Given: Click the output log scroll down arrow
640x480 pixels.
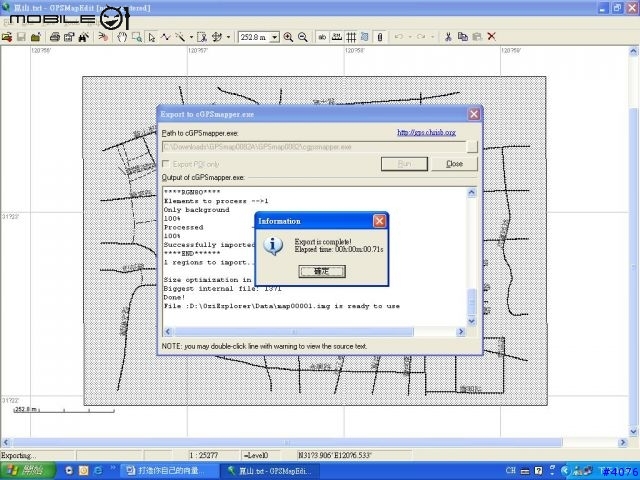Looking at the screenshot, I should click(471, 321).
